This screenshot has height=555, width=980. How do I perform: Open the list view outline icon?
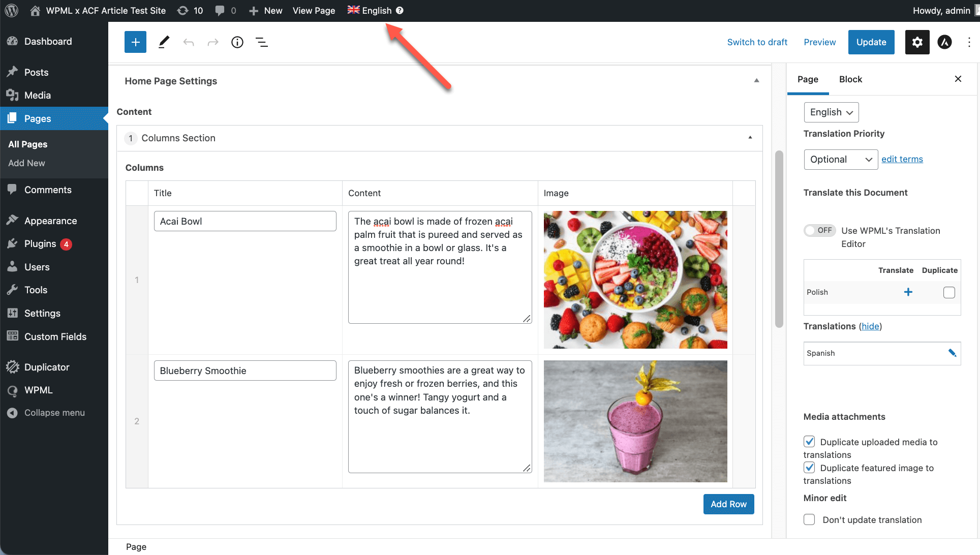pos(262,42)
